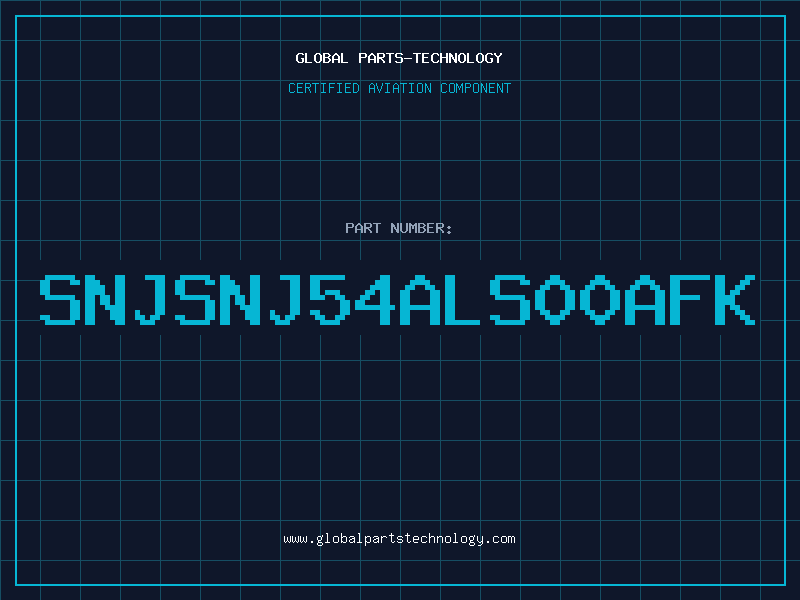Click the PART NUMBER: label
This screenshot has height=600, width=800.
coord(399,228)
